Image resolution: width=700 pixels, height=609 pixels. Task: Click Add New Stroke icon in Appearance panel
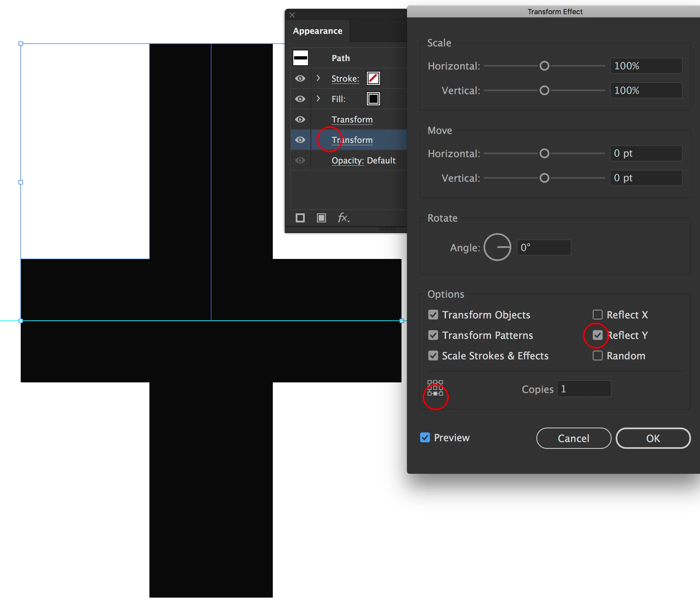click(x=300, y=218)
